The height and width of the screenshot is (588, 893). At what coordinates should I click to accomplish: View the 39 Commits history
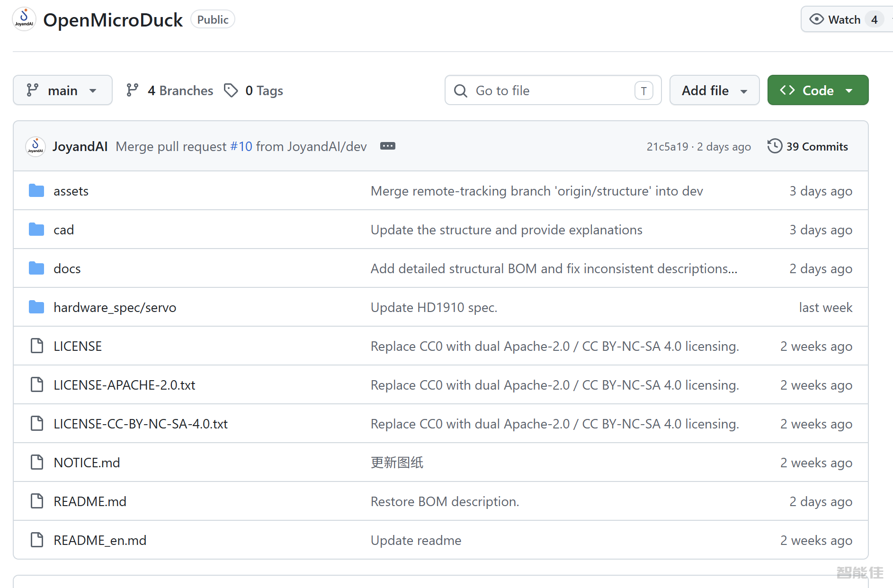(x=808, y=146)
